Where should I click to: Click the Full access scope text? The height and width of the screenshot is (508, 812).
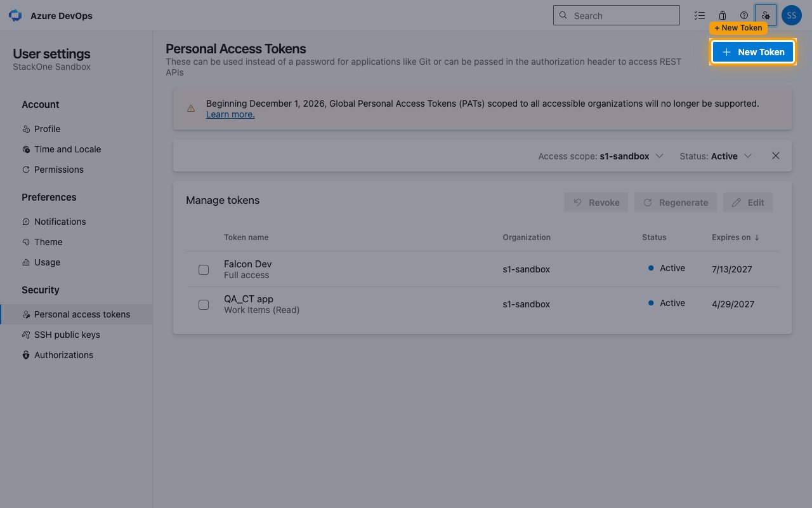247,275
